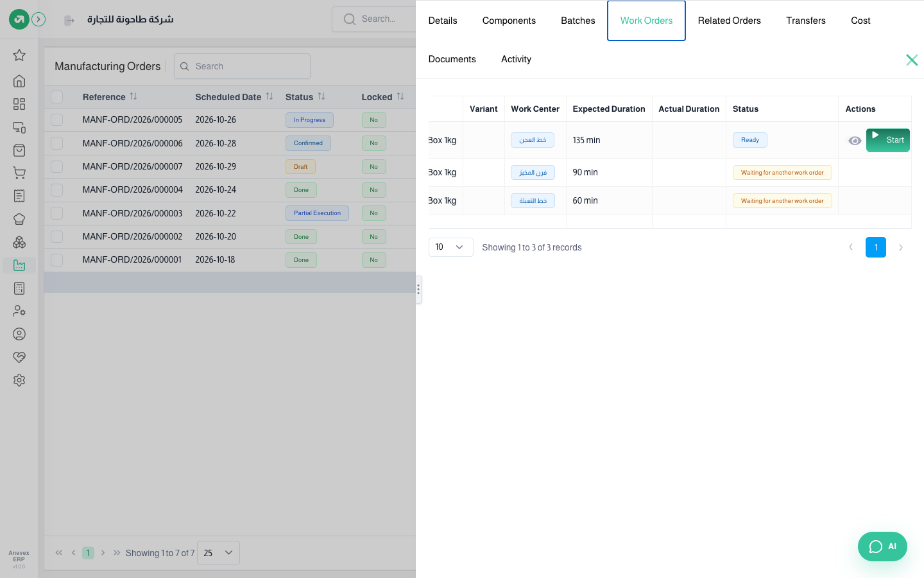
Task: Expand the sidebar with the chevron button
Action: click(38, 19)
